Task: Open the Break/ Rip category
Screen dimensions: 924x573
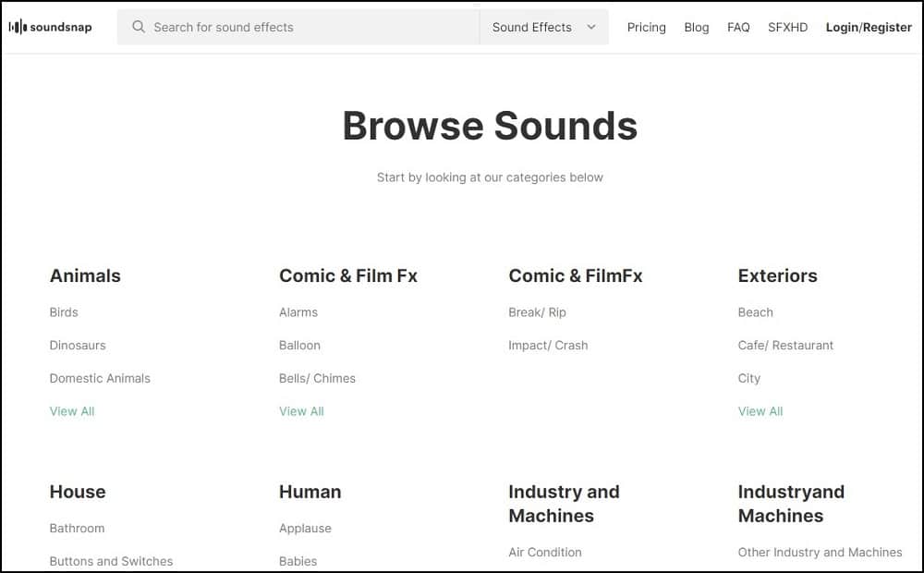Action: point(537,312)
